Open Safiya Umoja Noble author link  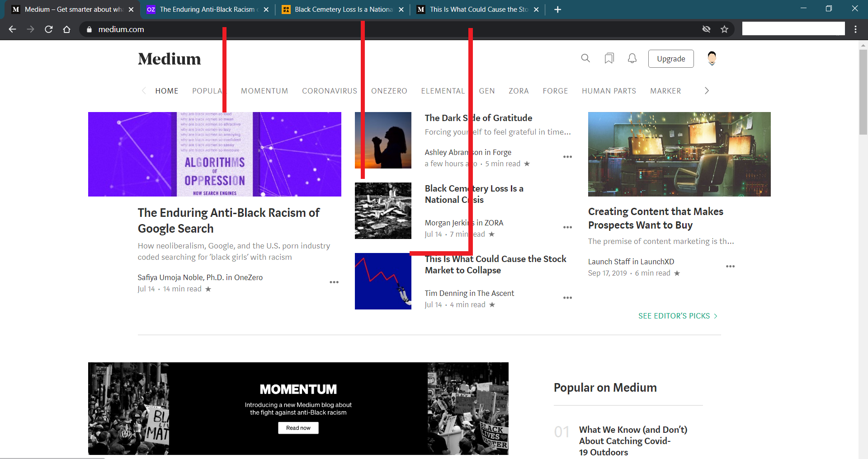pos(181,277)
